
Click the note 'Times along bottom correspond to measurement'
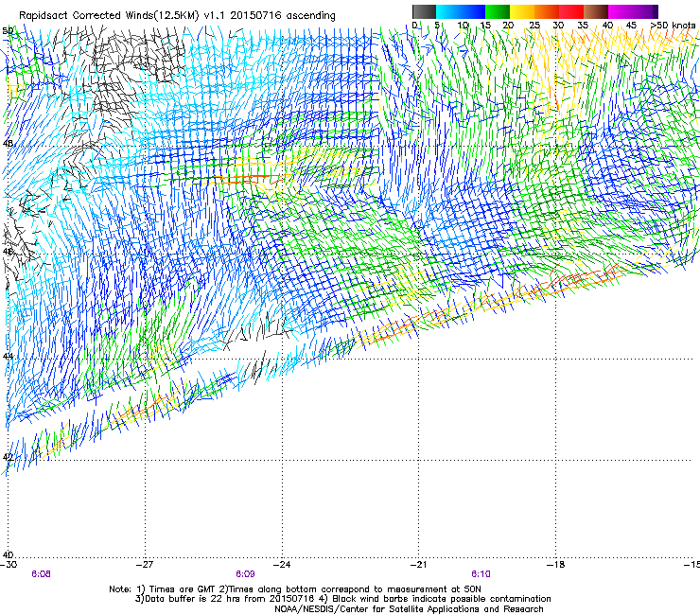coord(337,589)
